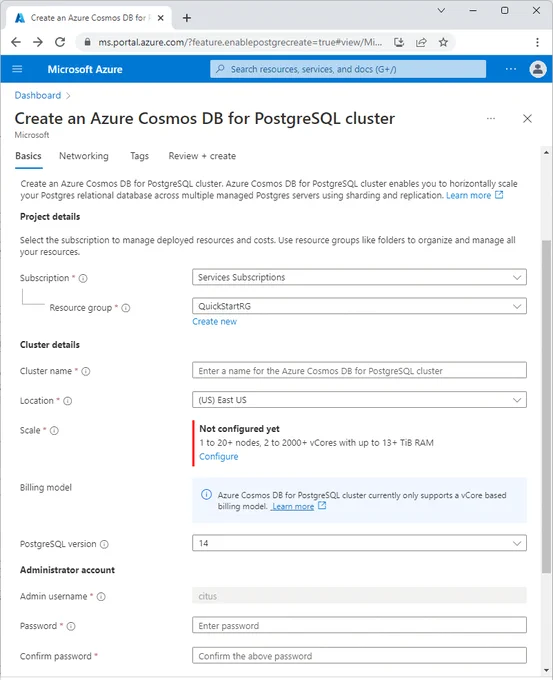Screen dimensions: 553x680
Task: Click the "Project details" heading
Action: tap(50, 217)
